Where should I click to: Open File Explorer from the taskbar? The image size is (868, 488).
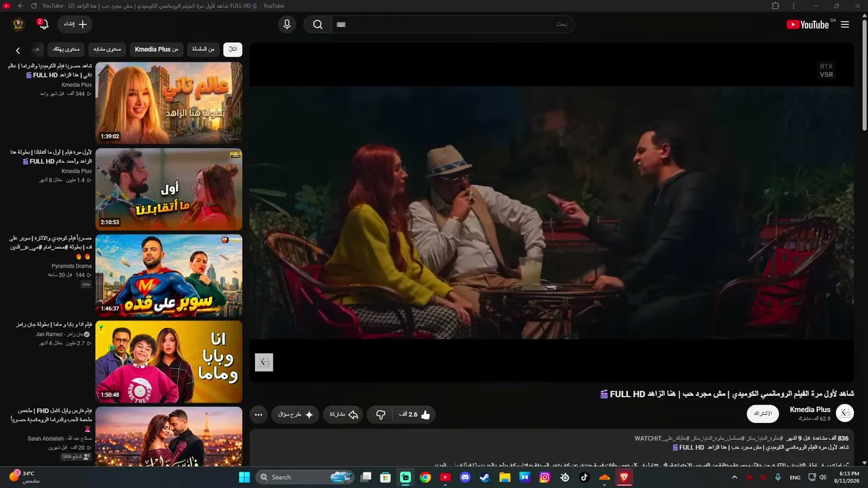pos(505,477)
